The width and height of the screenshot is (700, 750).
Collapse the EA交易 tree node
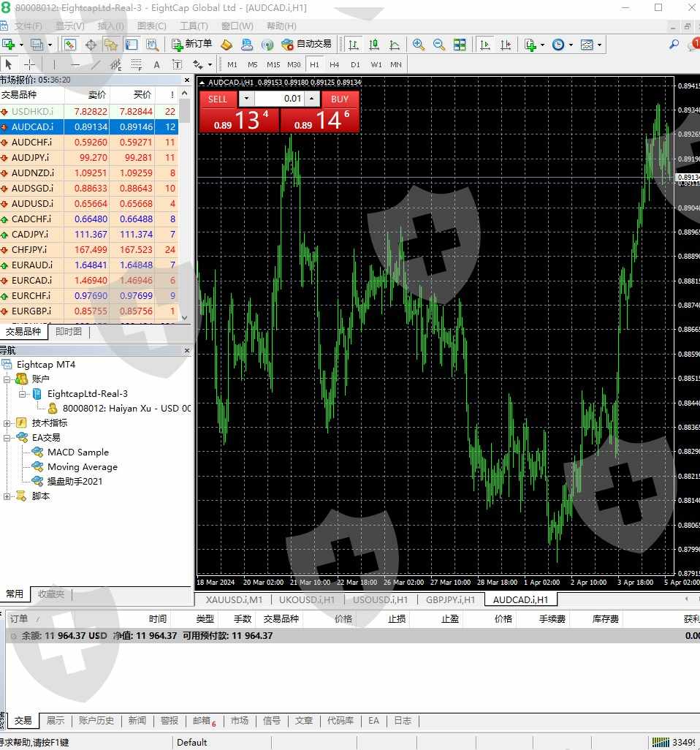[7, 438]
